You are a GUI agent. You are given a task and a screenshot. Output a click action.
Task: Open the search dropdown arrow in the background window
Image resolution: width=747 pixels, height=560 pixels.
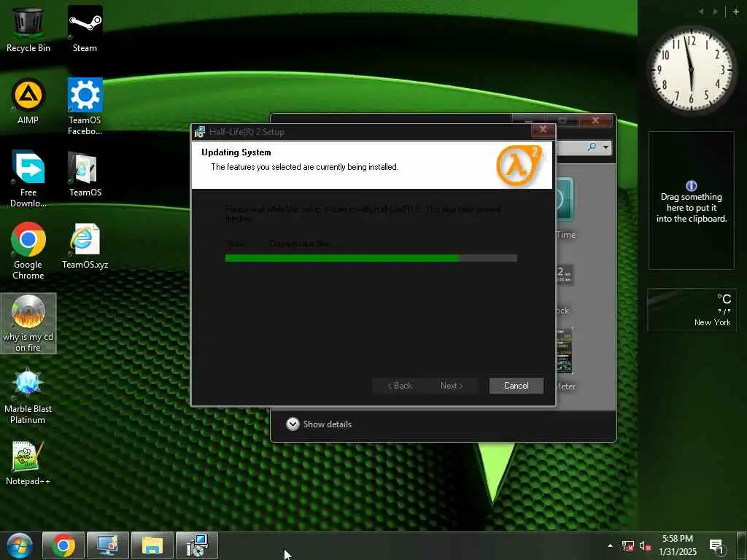point(605,147)
